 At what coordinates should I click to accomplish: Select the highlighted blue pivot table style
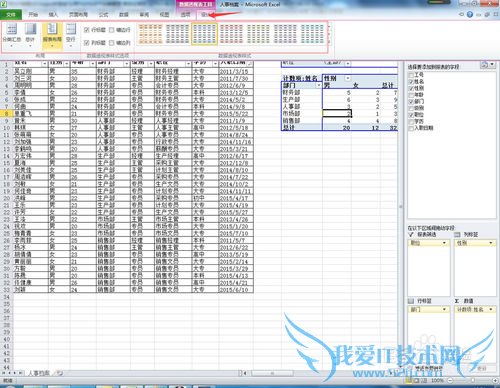click(204, 34)
